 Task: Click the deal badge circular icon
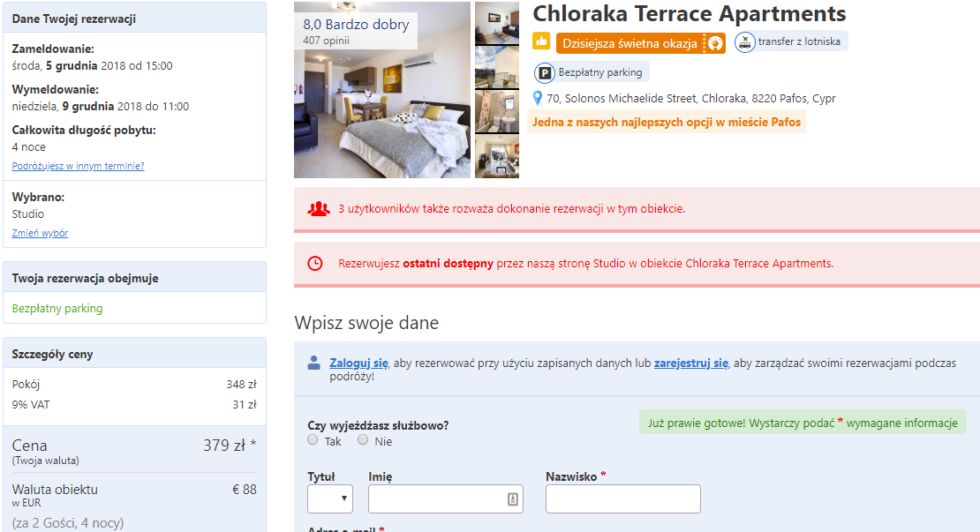click(715, 43)
